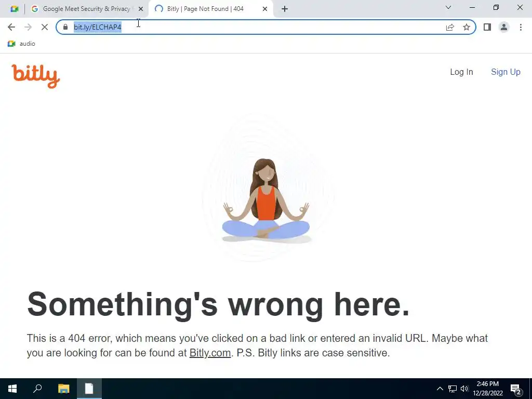Click Log In
Screen dimensions: 532x399
461,72
